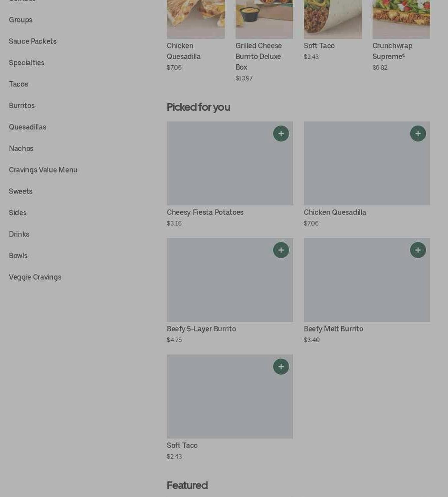Click the $10.97 price text

coord(244,78)
